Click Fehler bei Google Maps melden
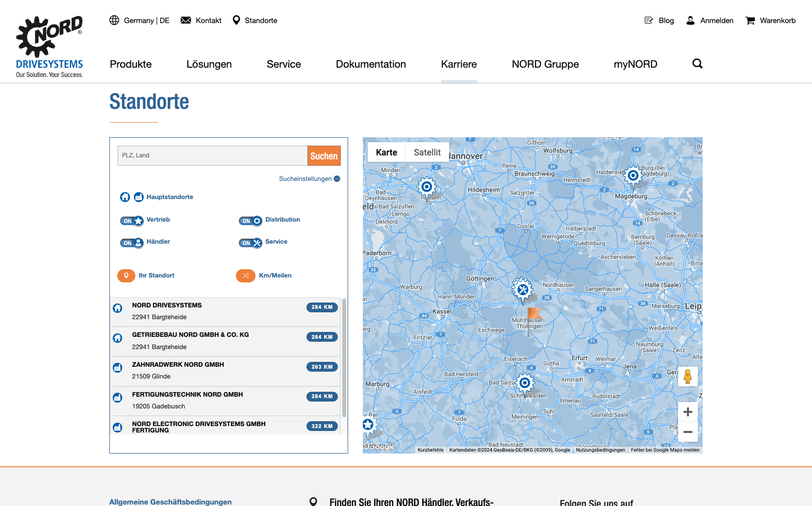Viewport: 812px width, 506px height. pos(665,450)
